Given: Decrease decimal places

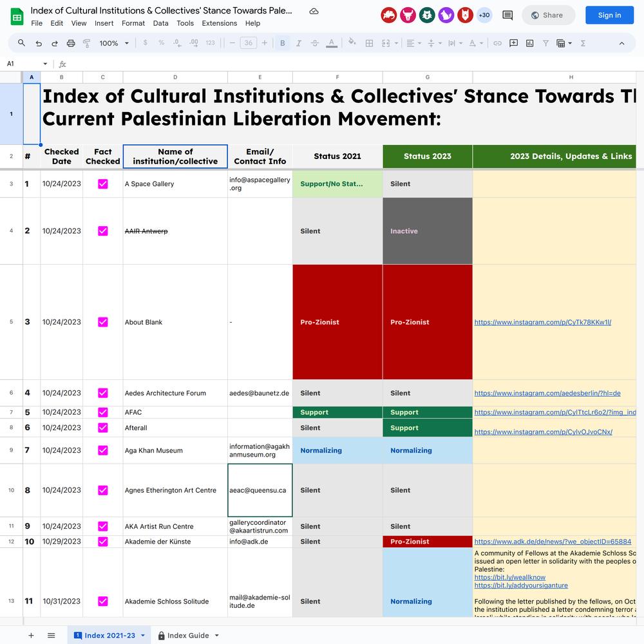Looking at the screenshot, I should pyautogui.click(x=177, y=43).
